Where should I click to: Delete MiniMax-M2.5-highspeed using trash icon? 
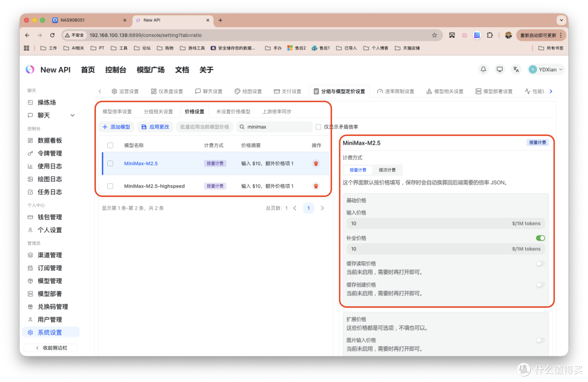pyautogui.click(x=316, y=186)
